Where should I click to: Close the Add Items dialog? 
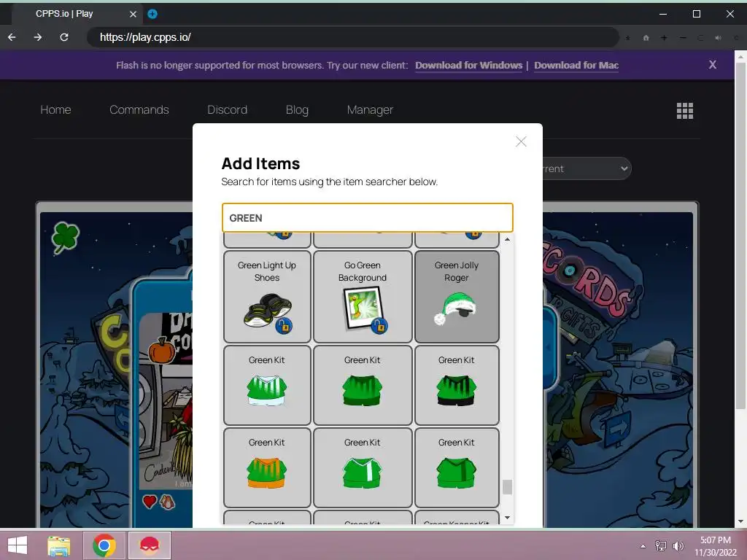click(521, 141)
